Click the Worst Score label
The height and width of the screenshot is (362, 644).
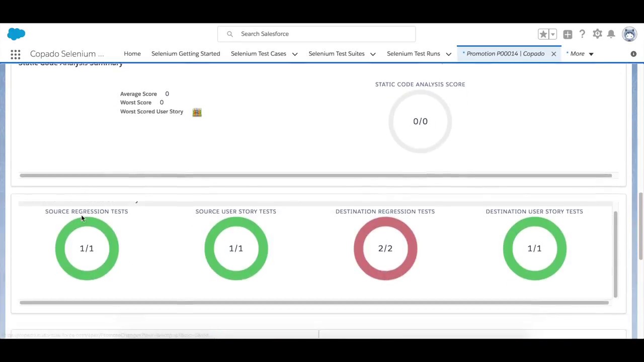pos(136,102)
